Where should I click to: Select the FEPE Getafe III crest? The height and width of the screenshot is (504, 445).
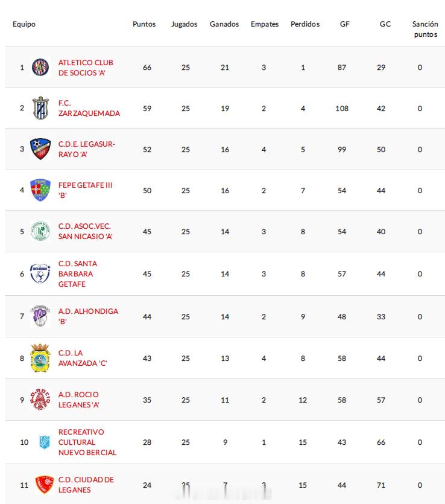click(x=40, y=190)
